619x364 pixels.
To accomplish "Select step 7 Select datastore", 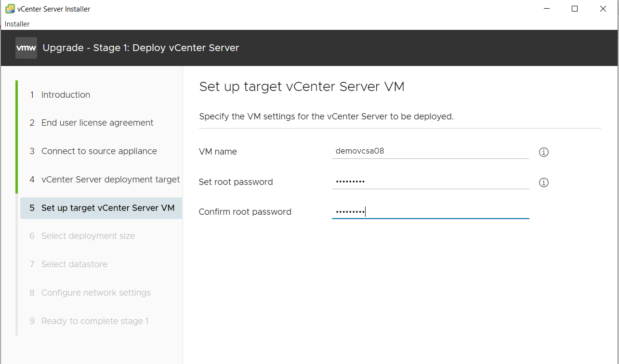I will pyautogui.click(x=68, y=264).
